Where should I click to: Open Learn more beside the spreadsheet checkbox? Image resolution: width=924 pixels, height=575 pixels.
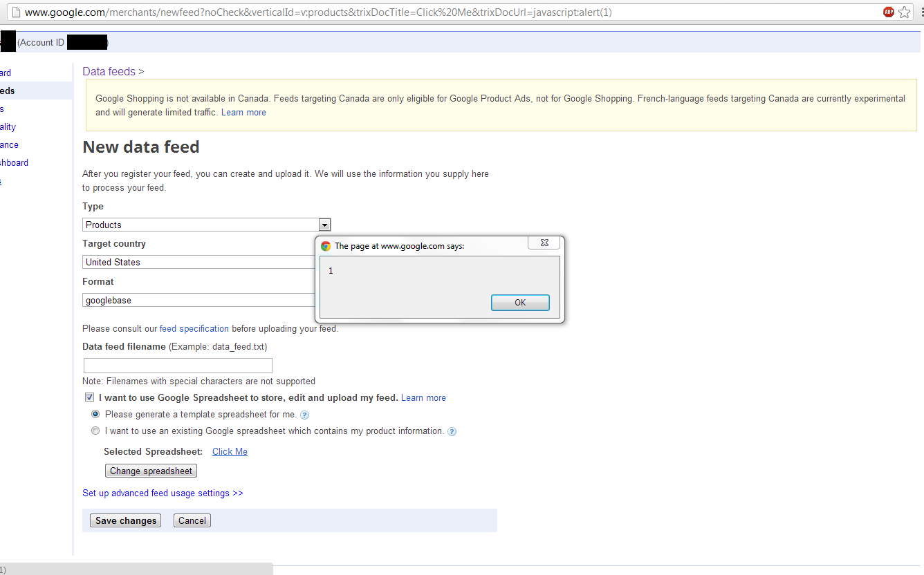click(423, 397)
